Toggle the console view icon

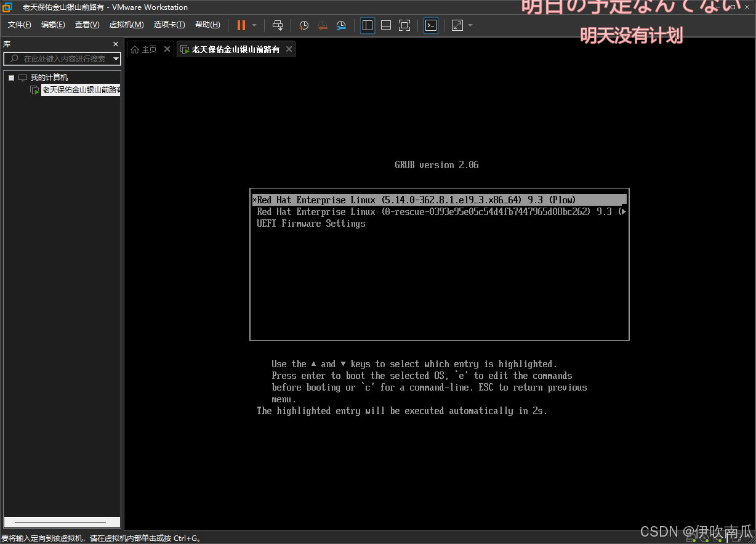pos(431,25)
